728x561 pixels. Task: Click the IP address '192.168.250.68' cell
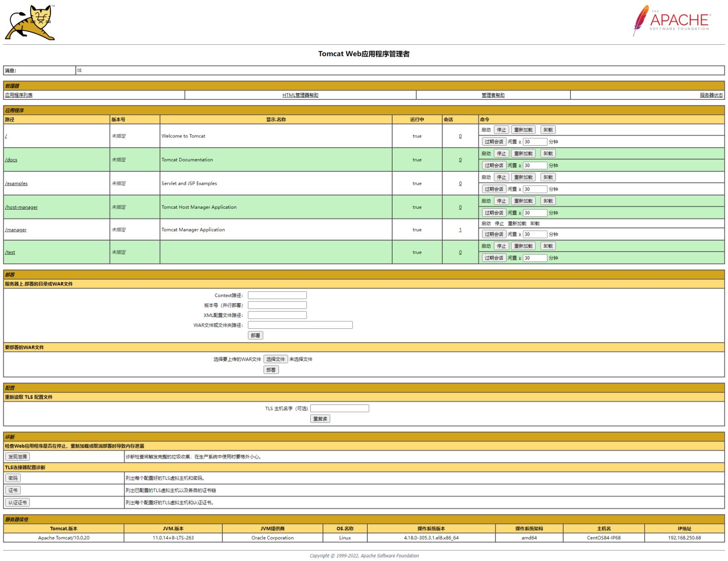pos(684,537)
